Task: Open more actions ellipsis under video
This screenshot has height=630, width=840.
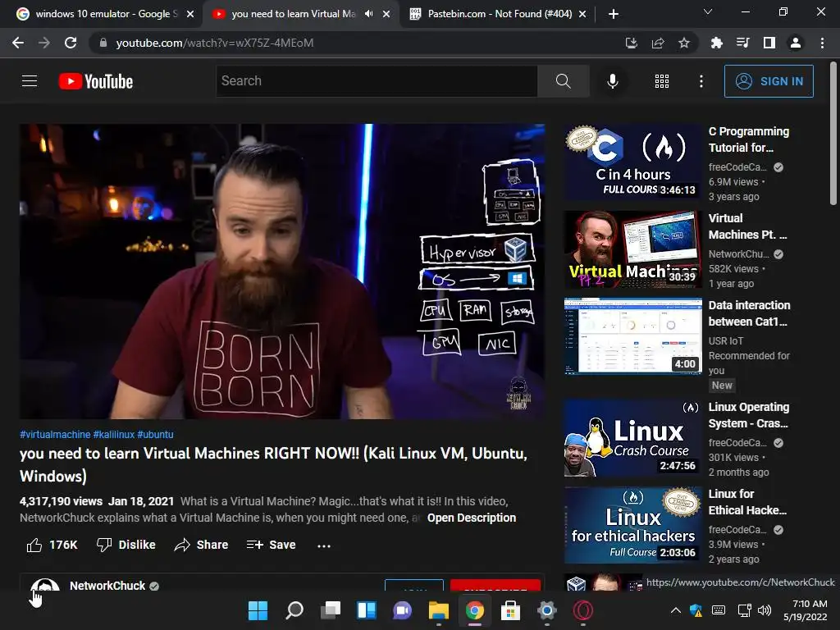Action: [x=323, y=546]
